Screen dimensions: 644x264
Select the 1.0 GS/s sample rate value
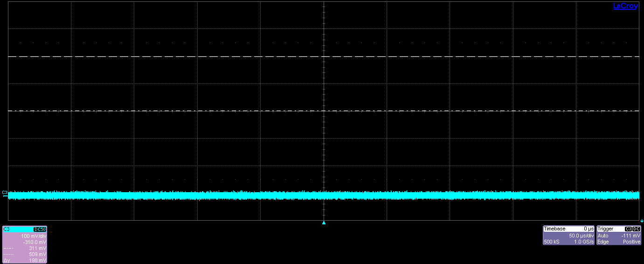point(584,242)
